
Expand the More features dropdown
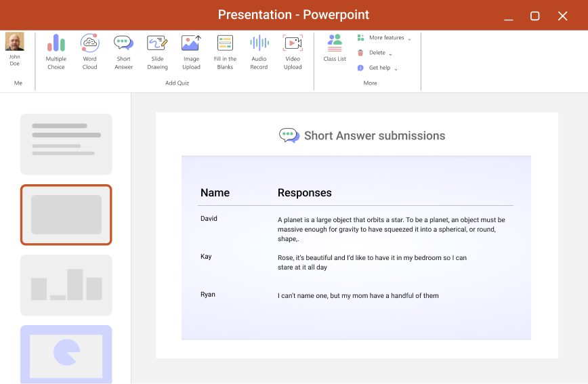(385, 38)
